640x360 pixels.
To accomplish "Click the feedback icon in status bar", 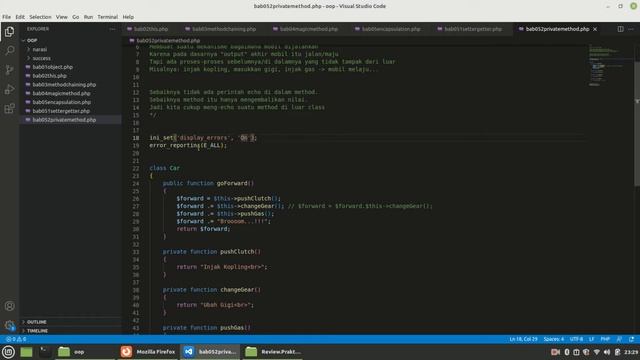I will (x=619, y=339).
